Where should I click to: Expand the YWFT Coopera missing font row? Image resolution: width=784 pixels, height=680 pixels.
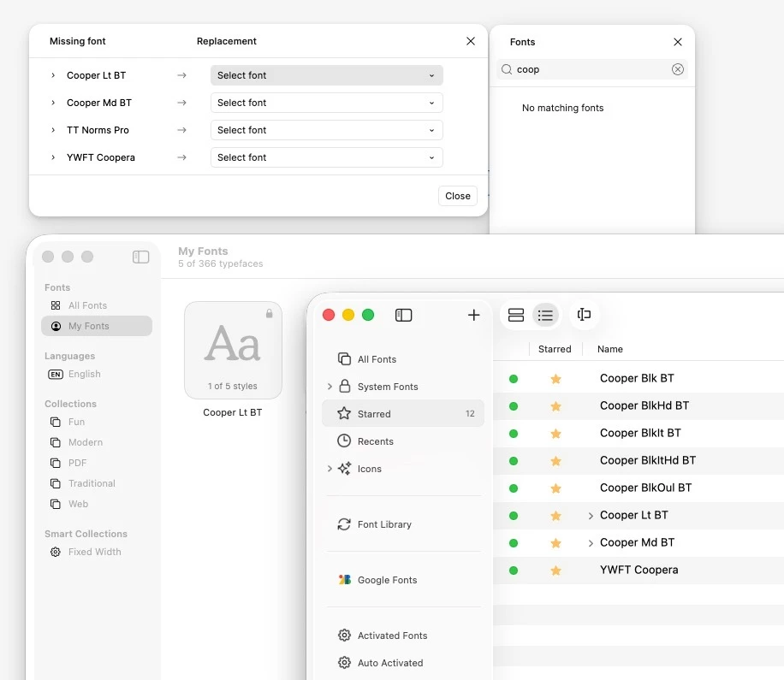(x=53, y=157)
